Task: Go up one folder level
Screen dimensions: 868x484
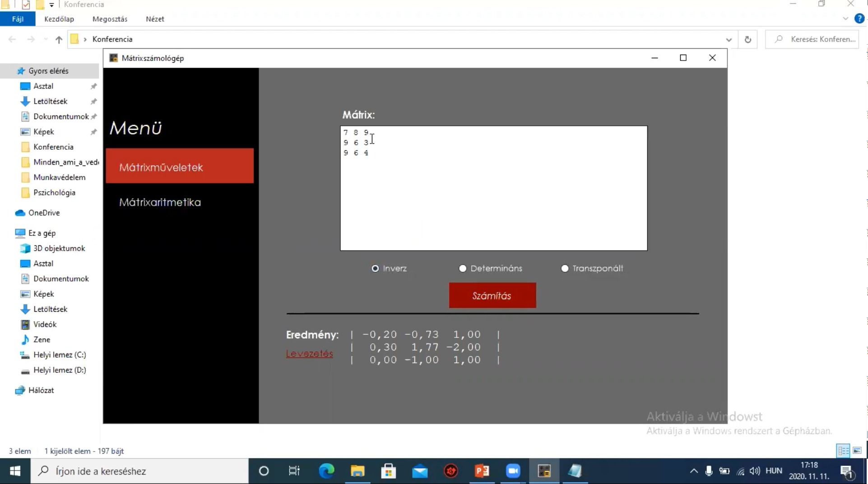Action: [x=59, y=40]
